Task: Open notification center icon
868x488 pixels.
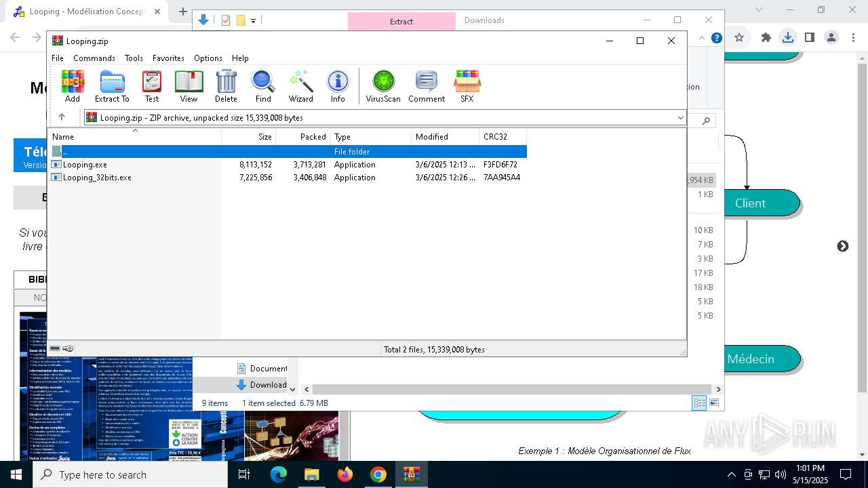Action: tap(846, 474)
